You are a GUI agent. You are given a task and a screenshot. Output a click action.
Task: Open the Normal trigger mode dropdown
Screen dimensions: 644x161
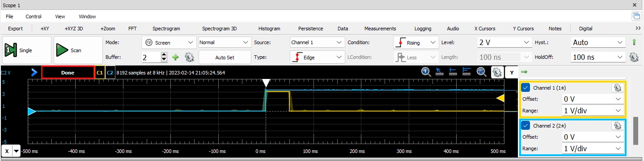[x=225, y=43]
